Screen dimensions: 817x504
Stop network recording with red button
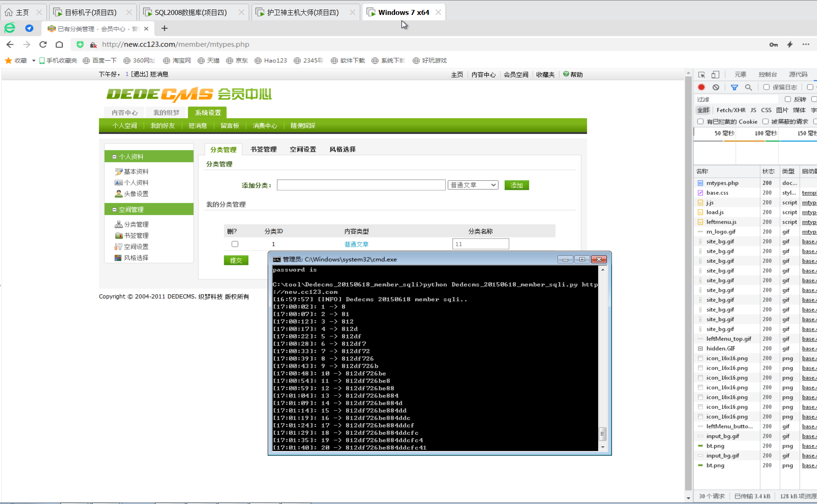[701, 87]
